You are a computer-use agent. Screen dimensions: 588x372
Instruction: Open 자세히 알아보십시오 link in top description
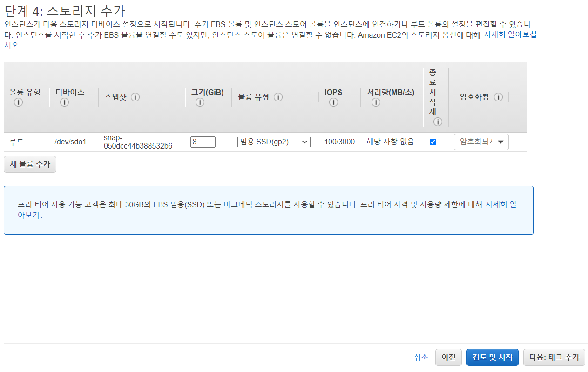(510, 35)
